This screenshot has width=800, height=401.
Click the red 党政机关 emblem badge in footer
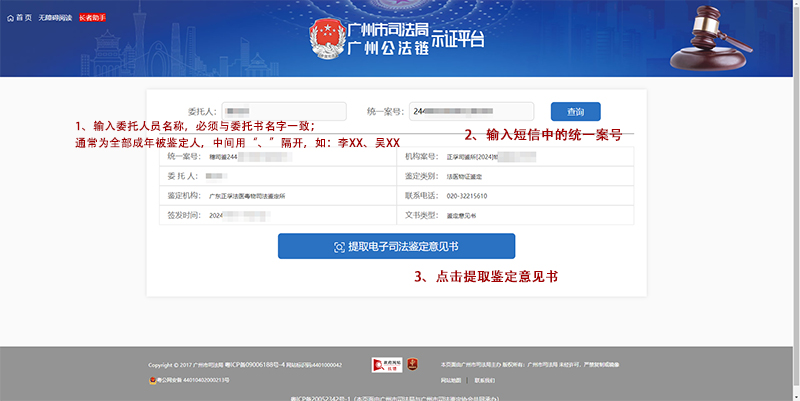(413, 364)
